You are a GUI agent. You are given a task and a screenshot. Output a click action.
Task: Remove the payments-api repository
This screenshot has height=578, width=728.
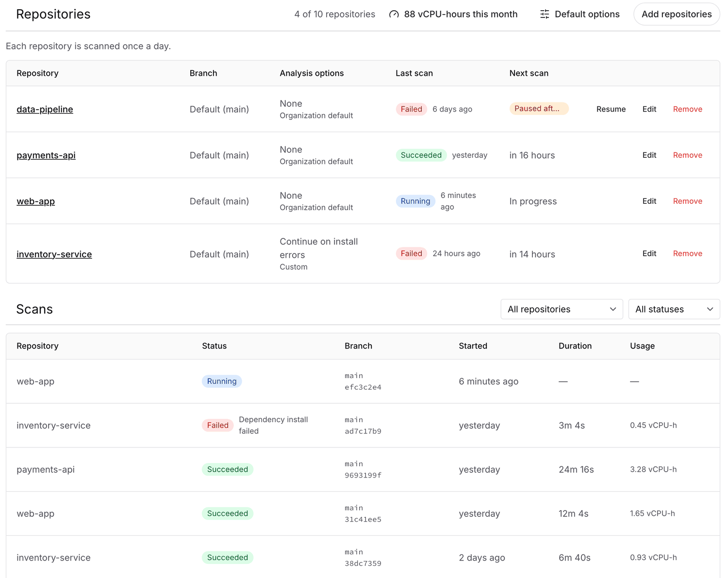[688, 155]
